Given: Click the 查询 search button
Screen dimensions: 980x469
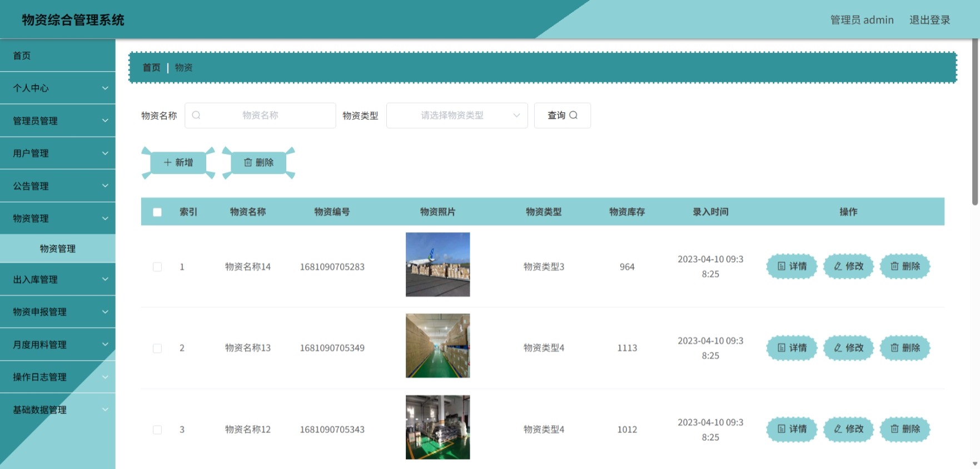Looking at the screenshot, I should (x=563, y=116).
